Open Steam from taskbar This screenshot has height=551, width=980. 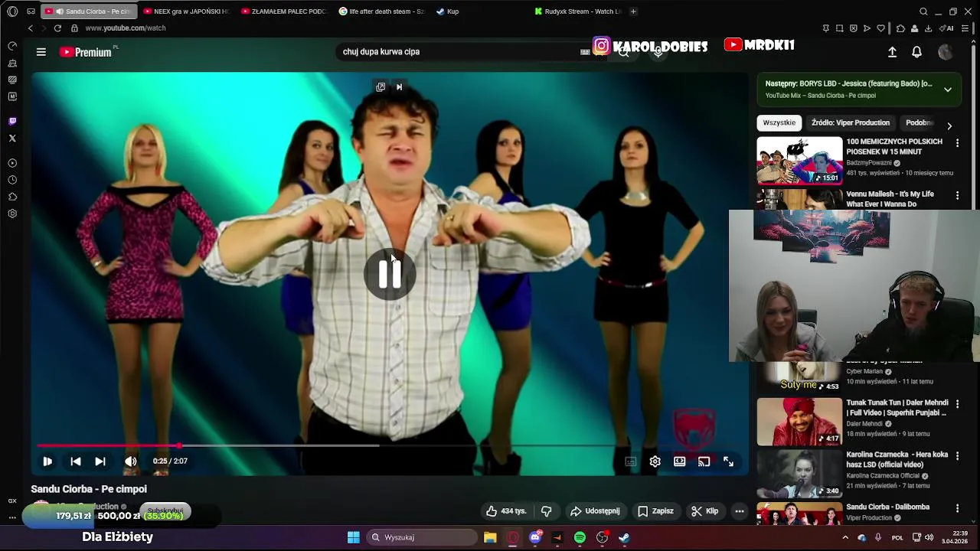point(625,537)
